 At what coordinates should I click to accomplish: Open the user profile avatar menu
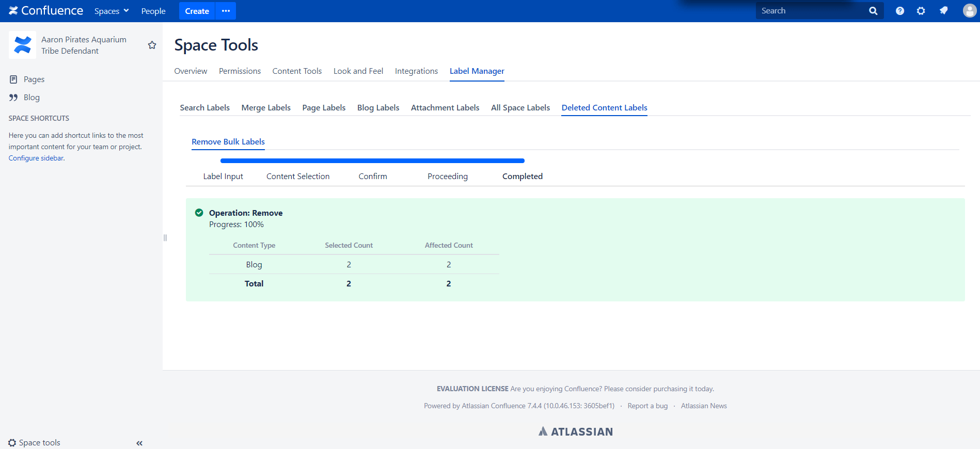coord(970,11)
